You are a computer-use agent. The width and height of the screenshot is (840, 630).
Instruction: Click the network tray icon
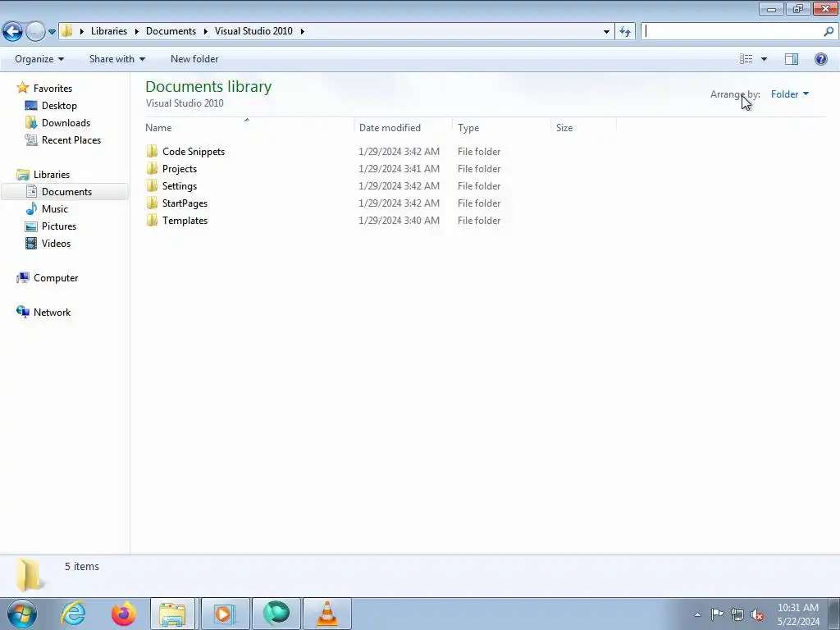[737, 614]
